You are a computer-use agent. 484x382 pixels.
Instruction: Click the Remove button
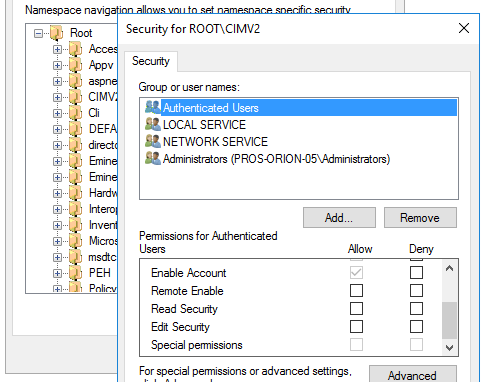point(420,218)
